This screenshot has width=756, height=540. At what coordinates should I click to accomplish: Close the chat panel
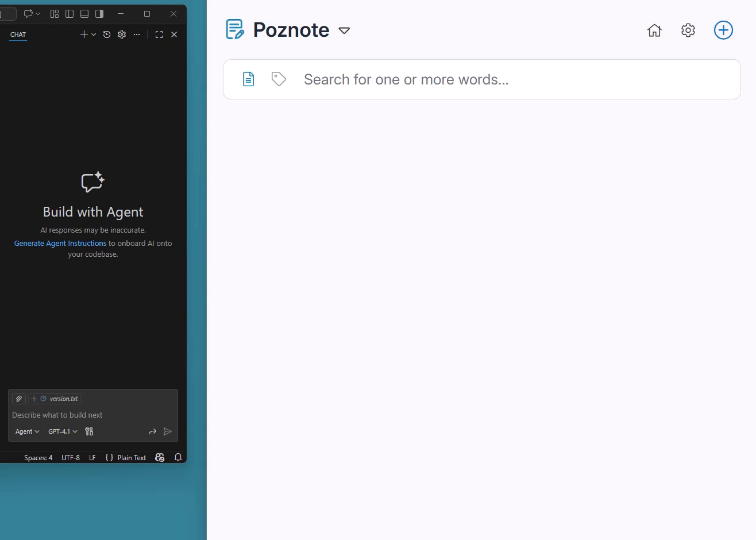click(174, 34)
